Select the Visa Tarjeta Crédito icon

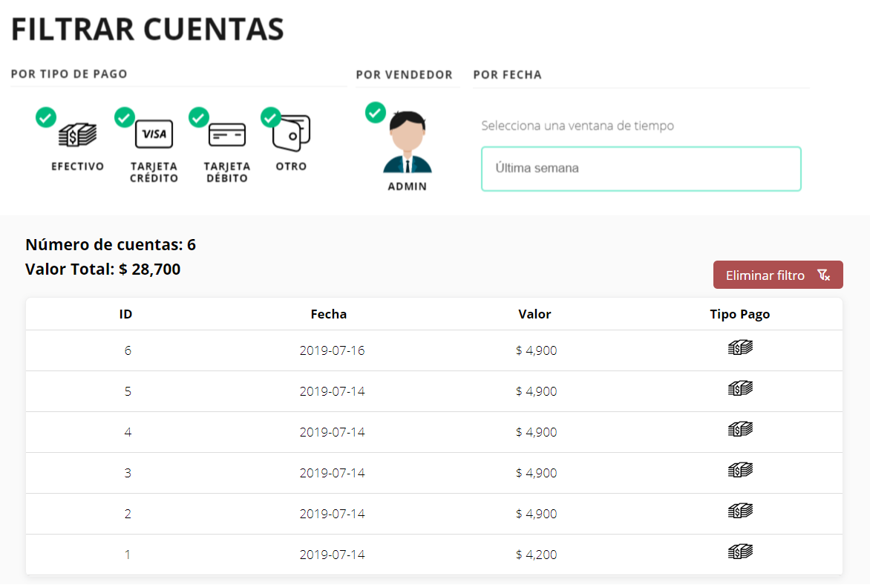[x=154, y=134]
